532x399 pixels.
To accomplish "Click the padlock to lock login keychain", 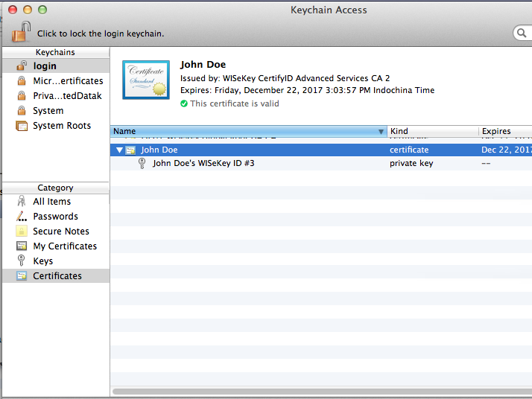I will (21, 31).
